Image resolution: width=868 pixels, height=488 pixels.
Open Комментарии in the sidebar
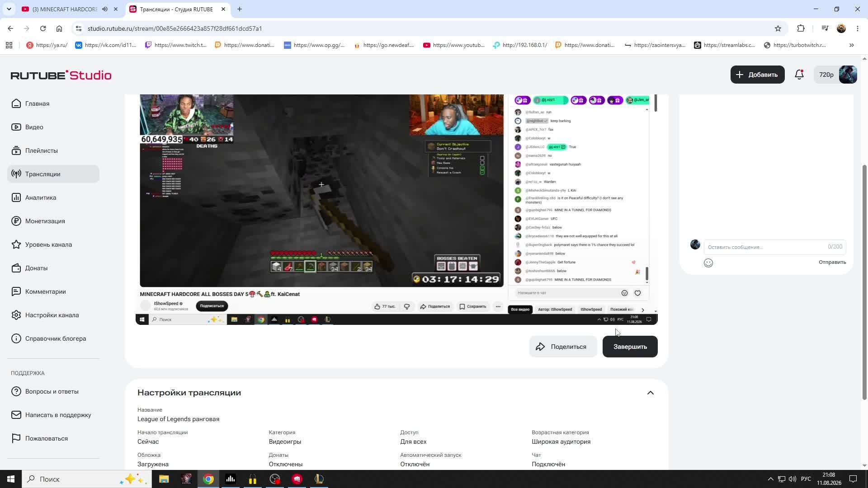click(x=53, y=291)
